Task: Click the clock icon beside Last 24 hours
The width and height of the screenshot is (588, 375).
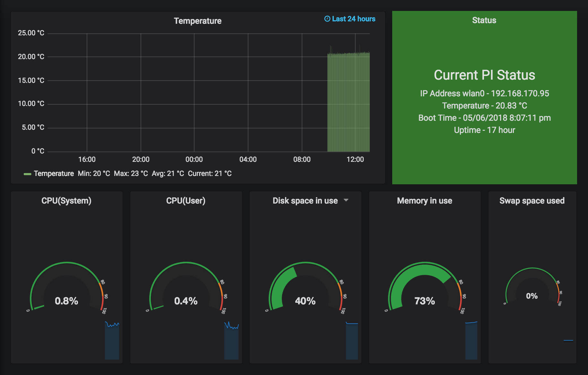Action: pos(327,19)
